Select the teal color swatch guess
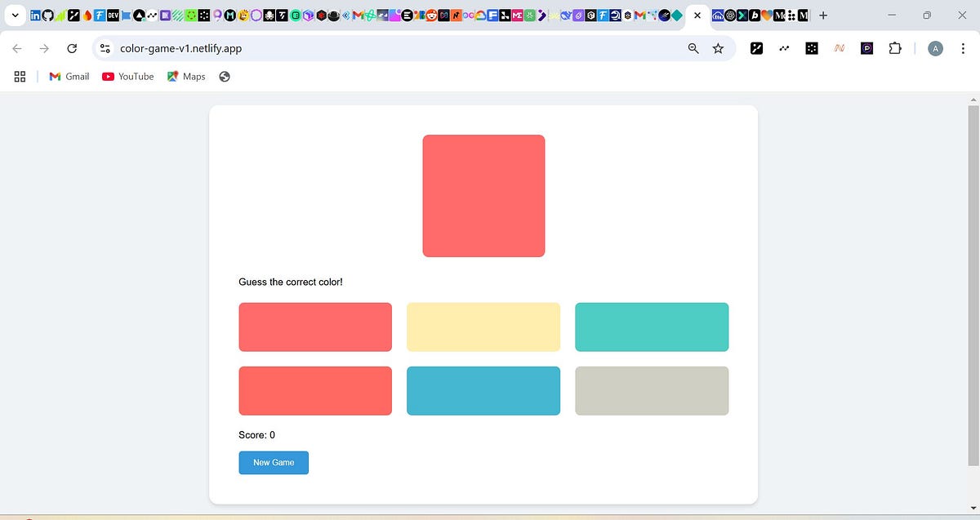980x520 pixels. (x=652, y=327)
